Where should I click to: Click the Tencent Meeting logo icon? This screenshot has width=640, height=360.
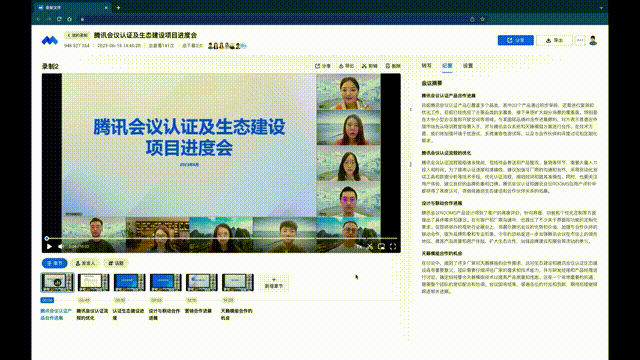pos(50,40)
